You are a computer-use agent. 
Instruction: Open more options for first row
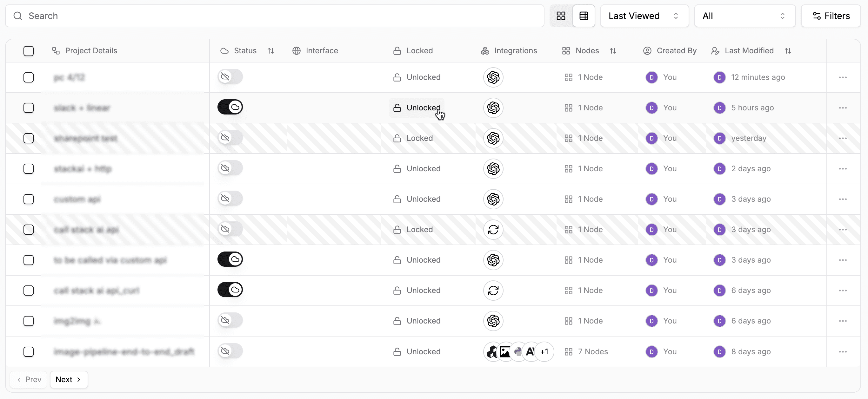[x=843, y=77]
